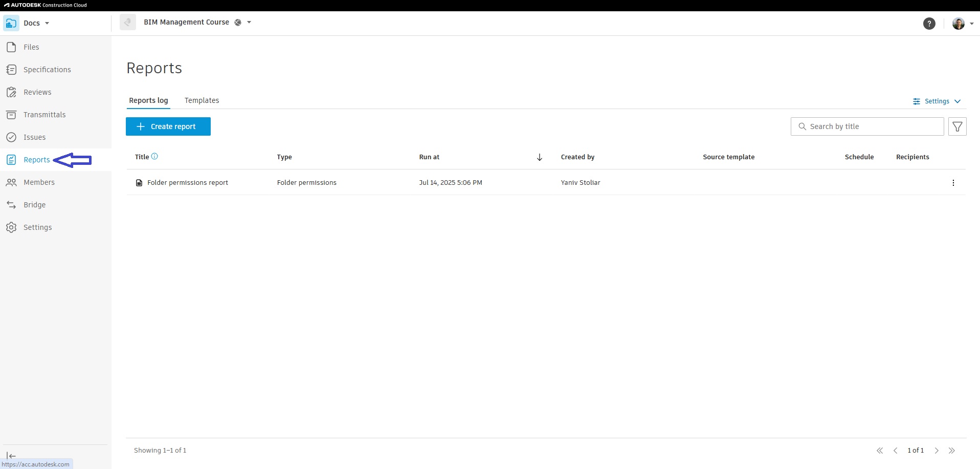Go to previous page of results

896,451
